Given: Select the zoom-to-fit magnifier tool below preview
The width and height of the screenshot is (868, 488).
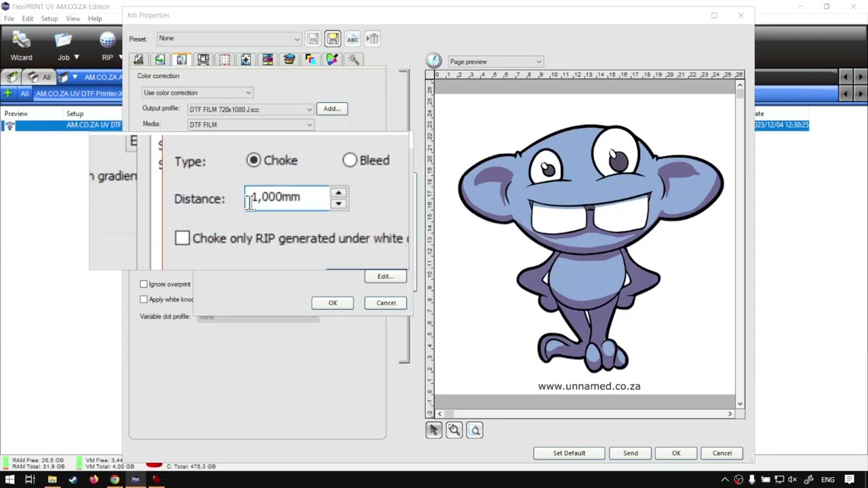Looking at the screenshot, I should pos(475,430).
